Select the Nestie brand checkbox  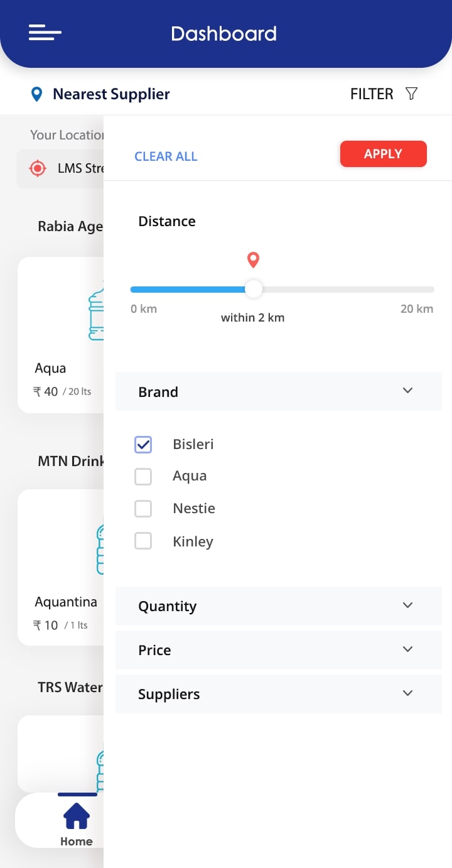143,508
